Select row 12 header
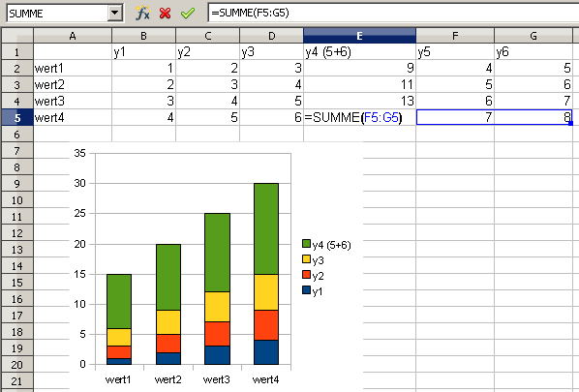Viewport: 579px width, 392px height. click(17, 233)
